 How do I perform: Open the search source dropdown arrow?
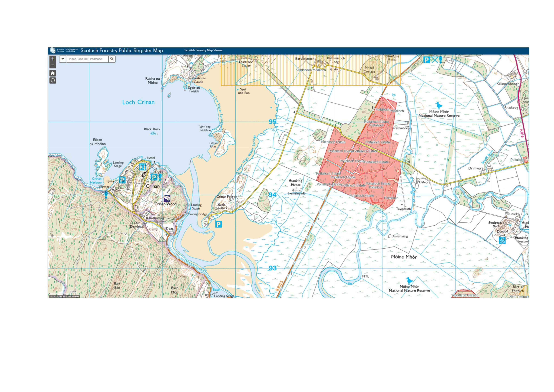pyautogui.click(x=63, y=59)
